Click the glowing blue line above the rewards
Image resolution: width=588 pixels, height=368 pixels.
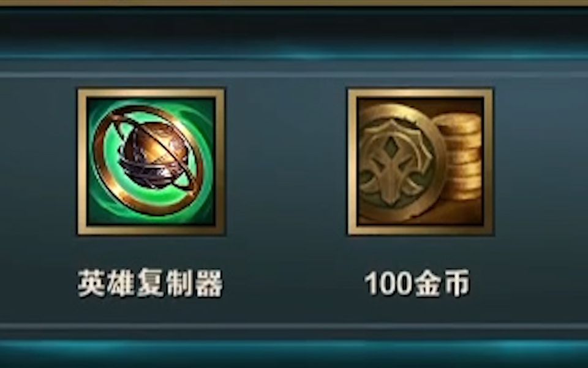(x=294, y=56)
